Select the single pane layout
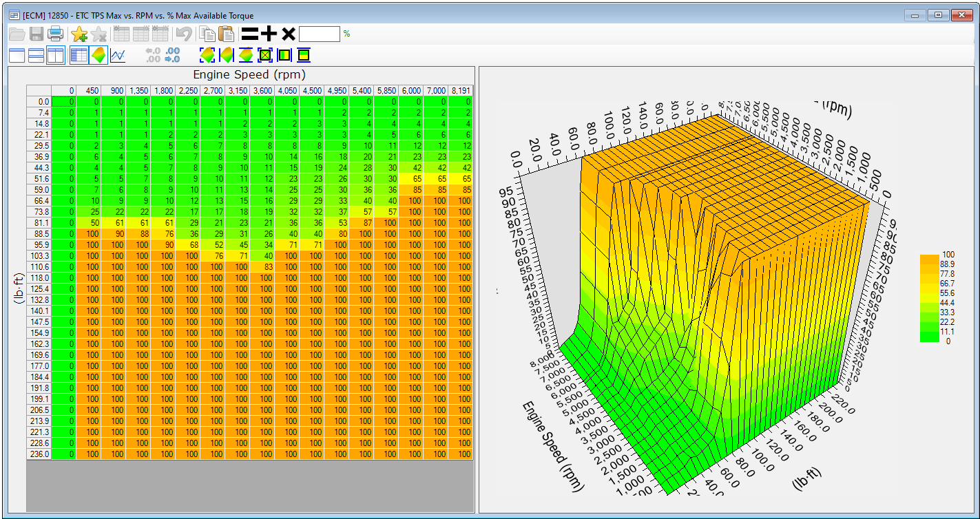This screenshot has height=519, width=980. point(17,56)
